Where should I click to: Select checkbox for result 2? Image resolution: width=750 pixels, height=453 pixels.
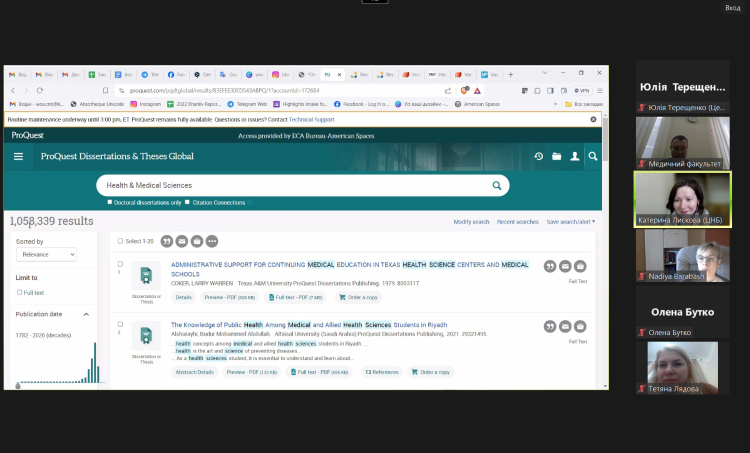(x=120, y=324)
